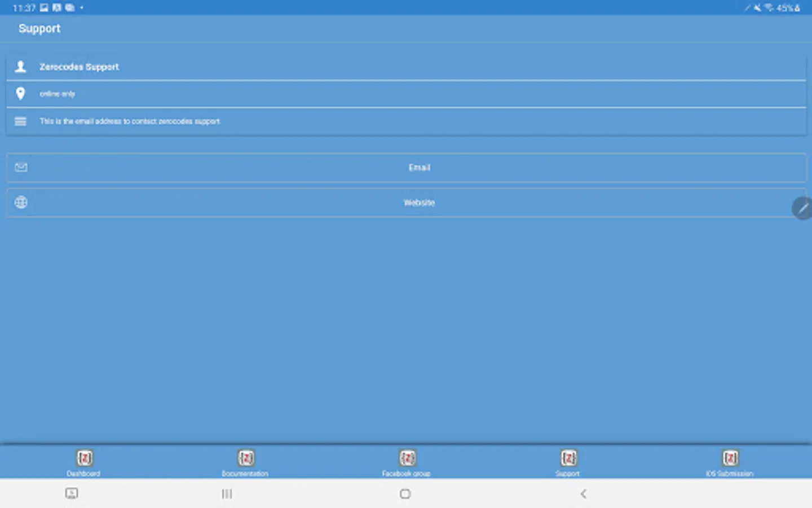Click the pencil edit floating button

[x=802, y=208]
